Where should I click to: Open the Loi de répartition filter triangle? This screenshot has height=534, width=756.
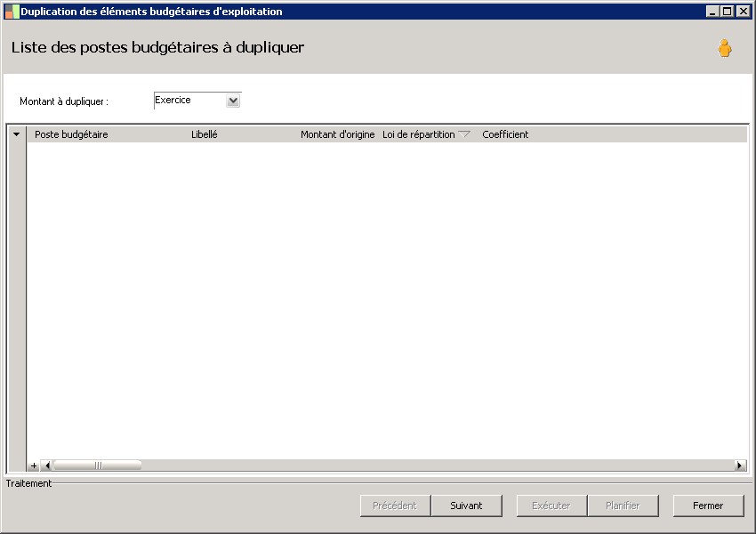[463, 134]
